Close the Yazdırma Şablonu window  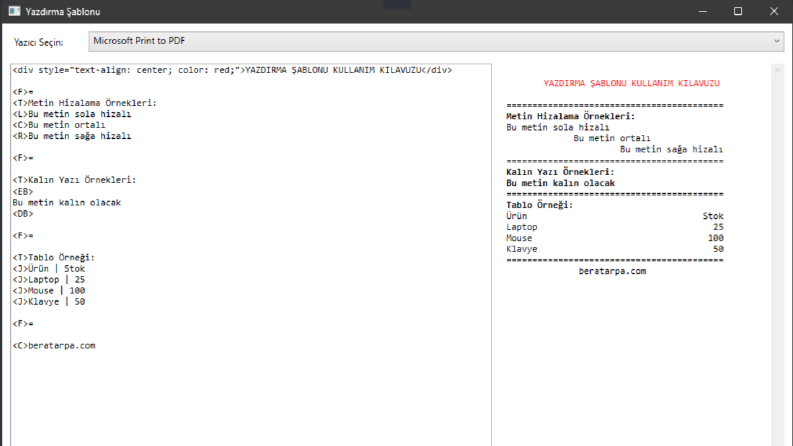[x=774, y=11]
